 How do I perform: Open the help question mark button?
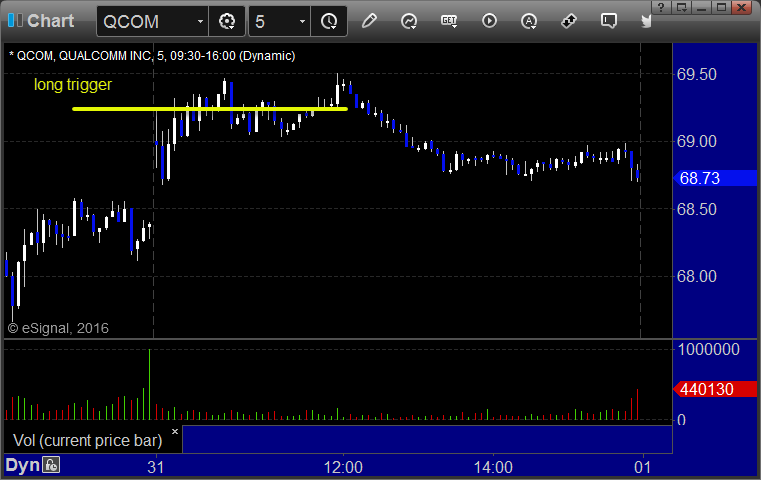(x=661, y=7)
